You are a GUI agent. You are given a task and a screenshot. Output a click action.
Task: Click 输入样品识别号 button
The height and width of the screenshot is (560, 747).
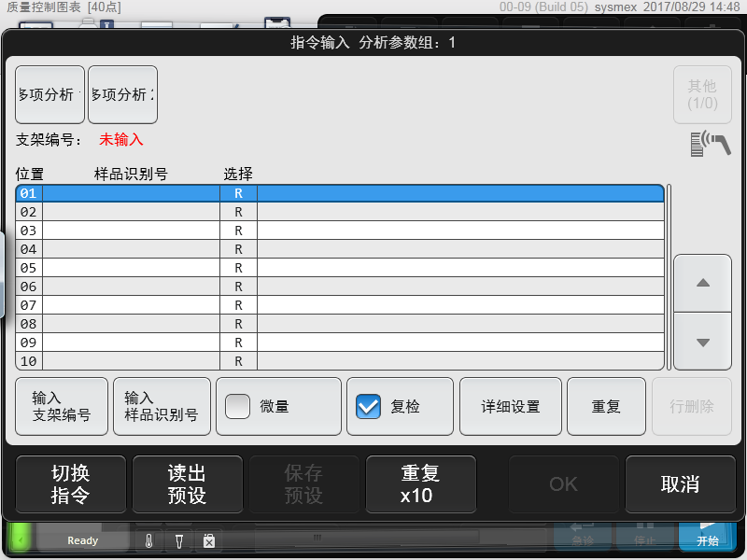pos(162,407)
